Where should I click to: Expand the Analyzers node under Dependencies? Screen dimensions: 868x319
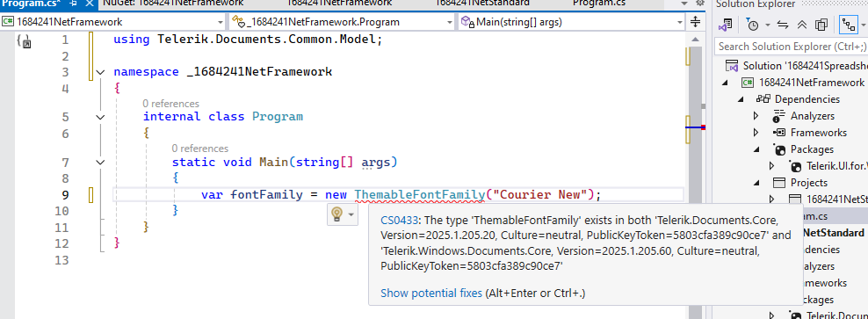tap(756, 116)
